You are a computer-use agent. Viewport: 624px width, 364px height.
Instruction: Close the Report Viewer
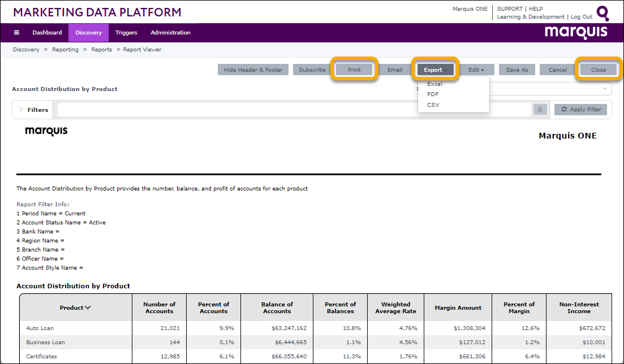(598, 70)
